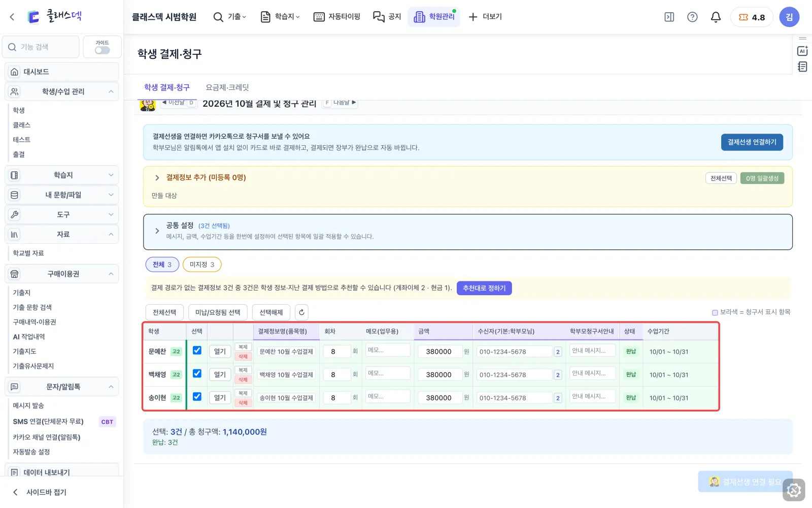Open the floating settings gear button
Screen dimensions: 812x508
(x=794, y=490)
